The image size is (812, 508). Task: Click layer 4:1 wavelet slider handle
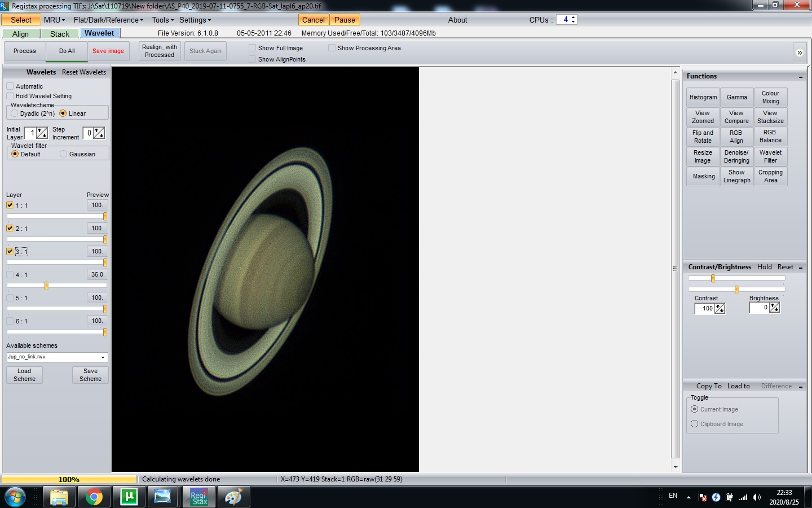tap(46, 286)
